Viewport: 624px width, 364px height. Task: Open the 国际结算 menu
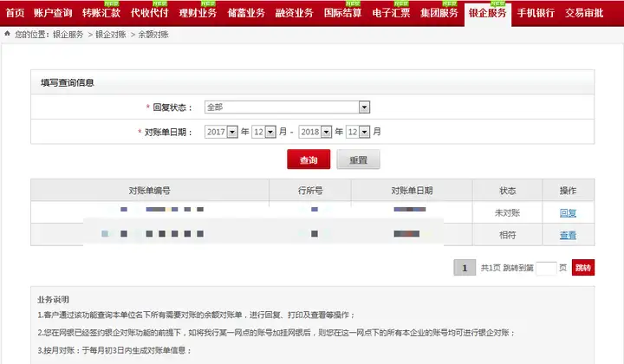coord(342,13)
